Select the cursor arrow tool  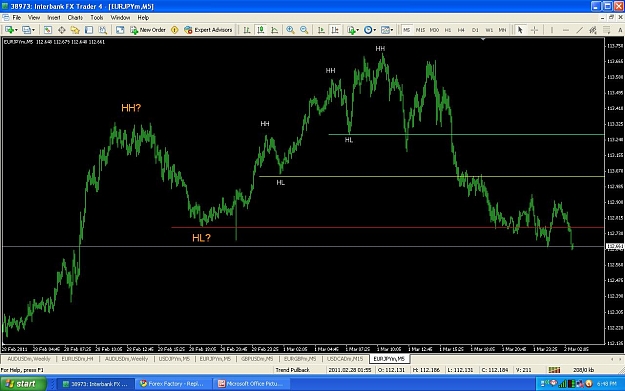tap(520, 30)
